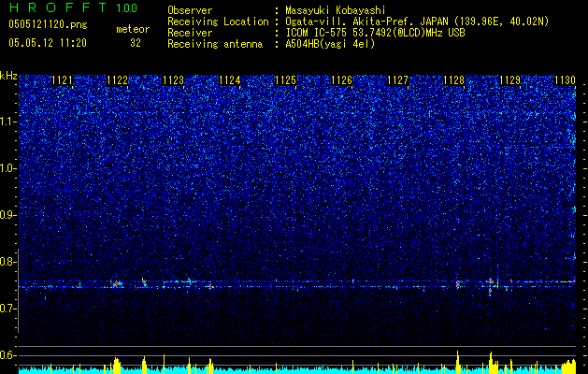This screenshot has width=588, height=374.
Task: Click the 0.6 kHz axis label
Action: coord(8,355)
